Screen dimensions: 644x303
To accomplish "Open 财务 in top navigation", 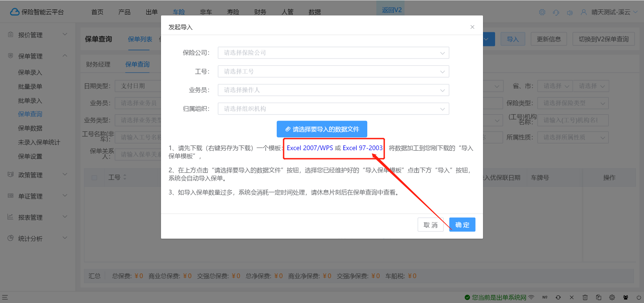I will [x=260, y=12].
